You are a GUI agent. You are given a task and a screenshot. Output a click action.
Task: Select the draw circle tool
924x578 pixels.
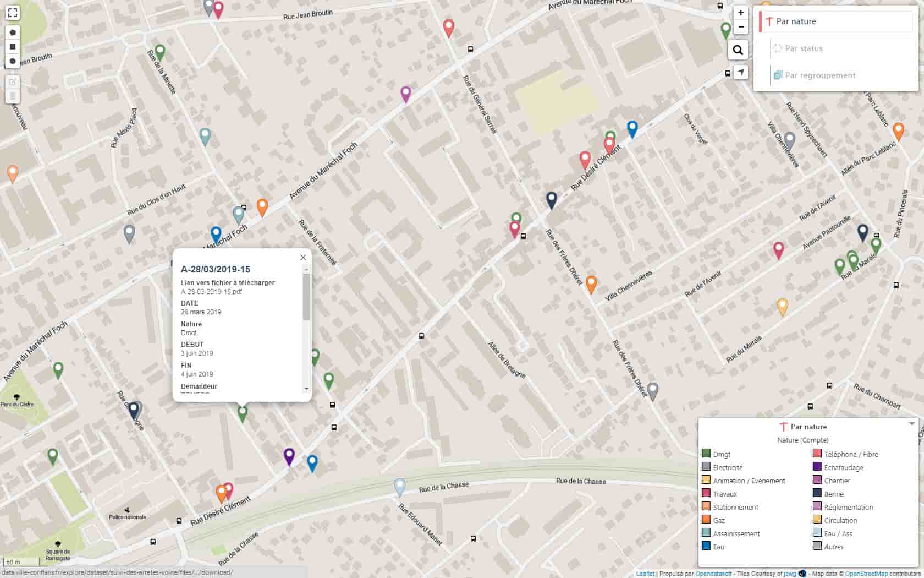(13, 61)
